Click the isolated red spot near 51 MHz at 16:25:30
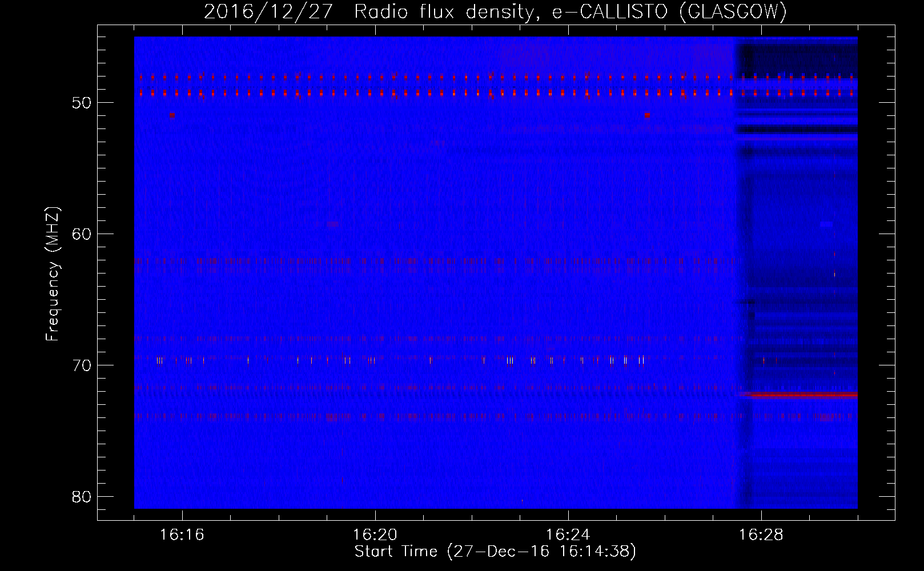The width and height of the screenshot is (924, 571). tap(647, 115)
